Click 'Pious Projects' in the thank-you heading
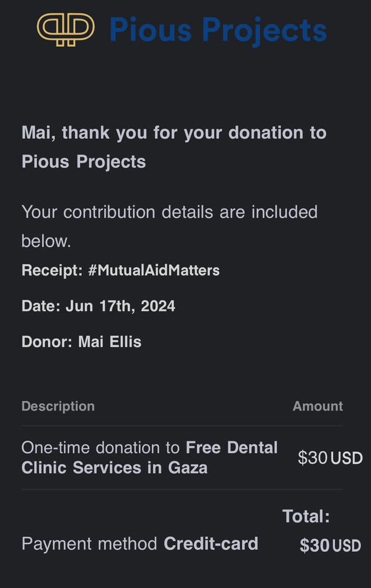Image resolution: width=371 pixels, height=588 pixels. [84, 162]
